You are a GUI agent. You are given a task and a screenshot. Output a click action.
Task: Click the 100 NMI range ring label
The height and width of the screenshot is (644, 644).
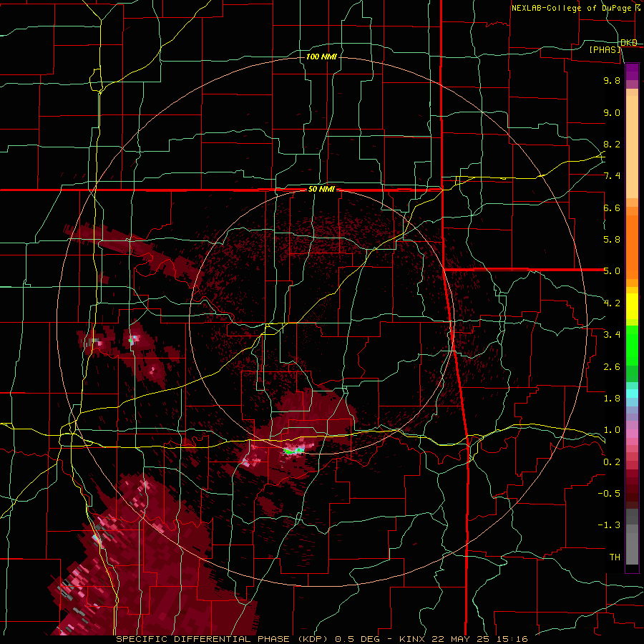(321, 57)
